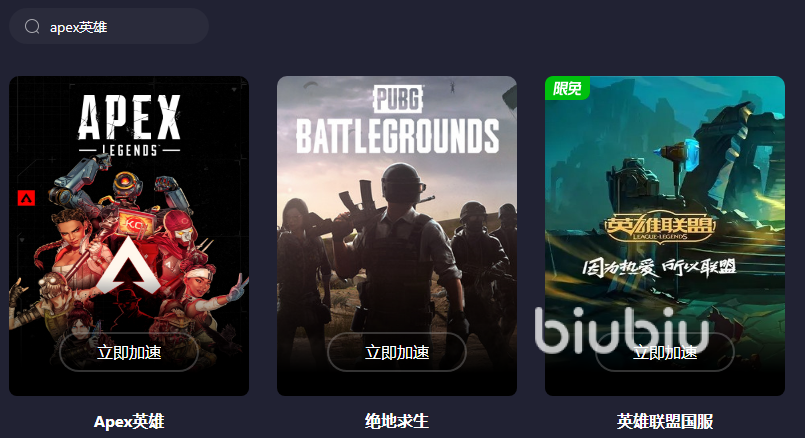Click the green 限免 badge
The image size is (805, 438).
pyautogui.click(x=567, y=88)
